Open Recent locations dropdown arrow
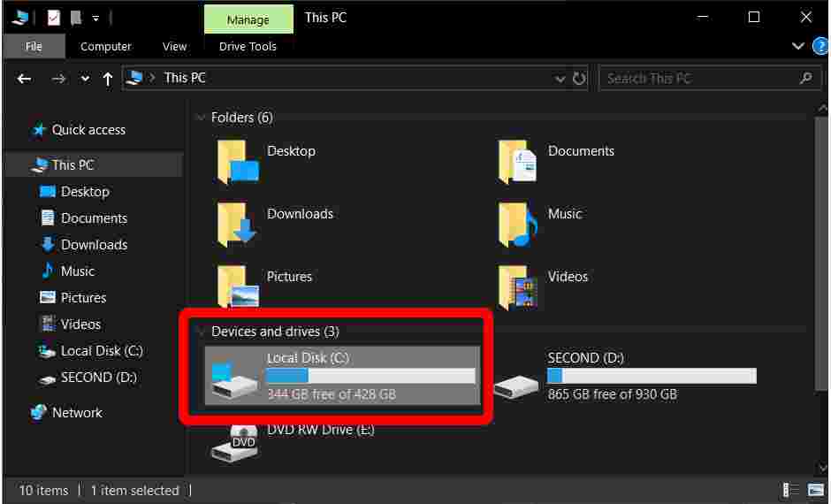The image size is (831, 504). (x=85, y=79)
